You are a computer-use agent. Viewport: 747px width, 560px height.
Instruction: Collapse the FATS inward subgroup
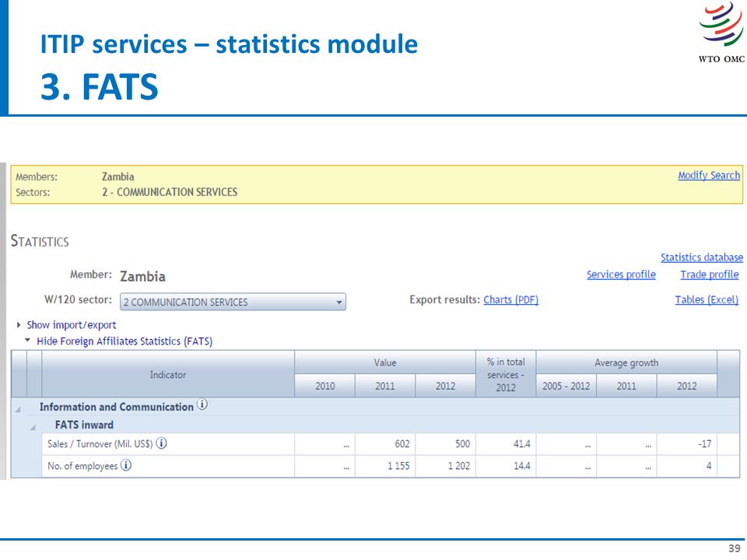coord(33,427)
